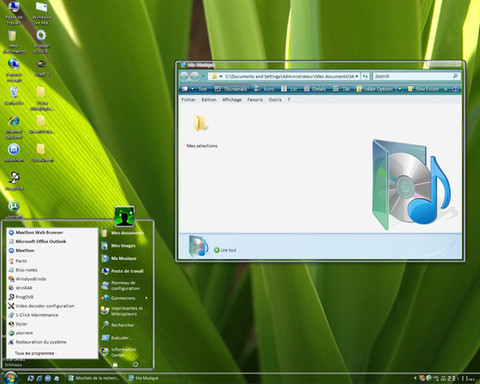Click the Windows Start orb

click(10, 378)
